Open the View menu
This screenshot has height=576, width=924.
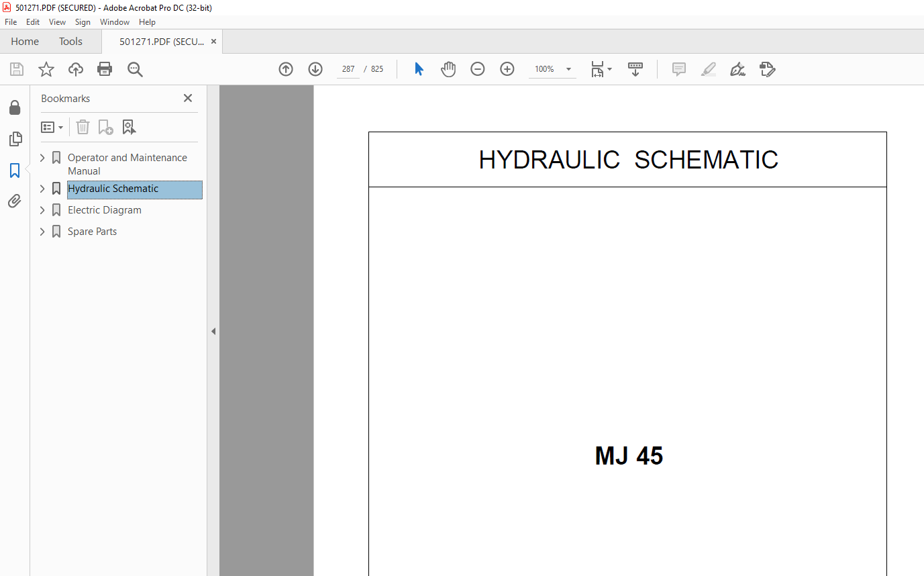(x=57, y=22)
